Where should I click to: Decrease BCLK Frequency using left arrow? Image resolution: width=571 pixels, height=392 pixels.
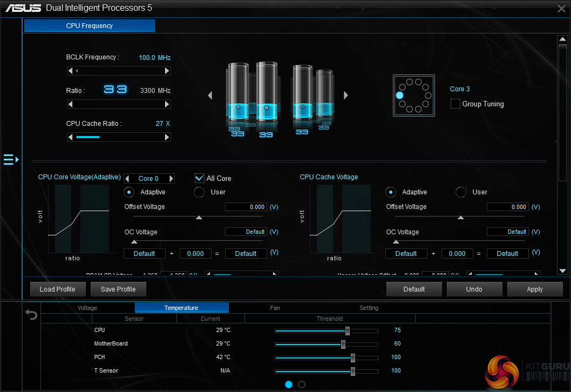(70, 71)
